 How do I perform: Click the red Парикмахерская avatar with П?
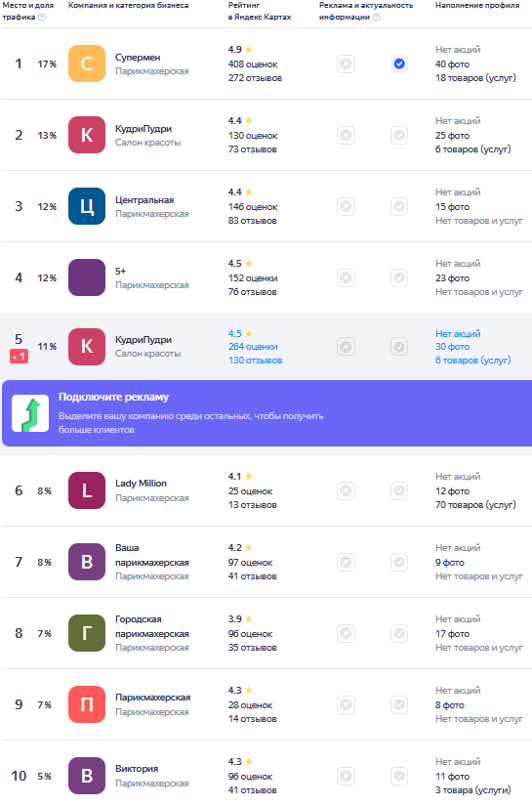click(x=87, y=704)
